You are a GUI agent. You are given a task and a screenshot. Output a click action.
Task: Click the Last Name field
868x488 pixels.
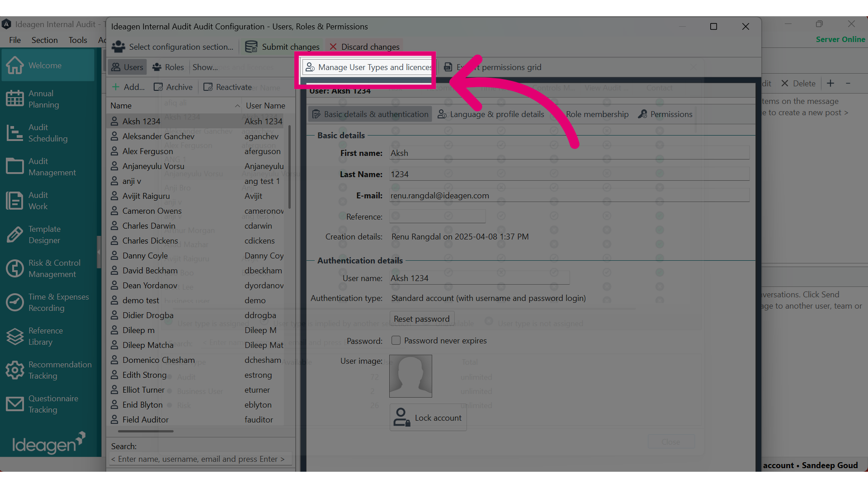(x=570, y=174)
